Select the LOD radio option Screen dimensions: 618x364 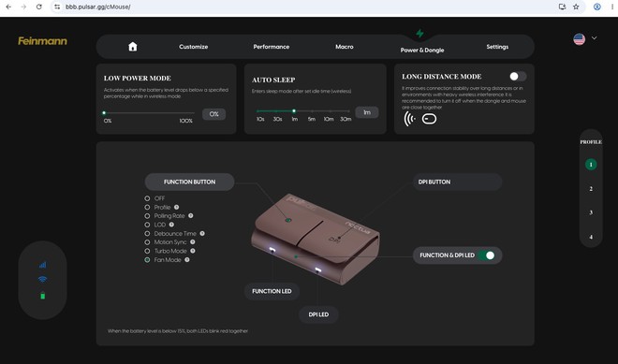tap(147, 225)
